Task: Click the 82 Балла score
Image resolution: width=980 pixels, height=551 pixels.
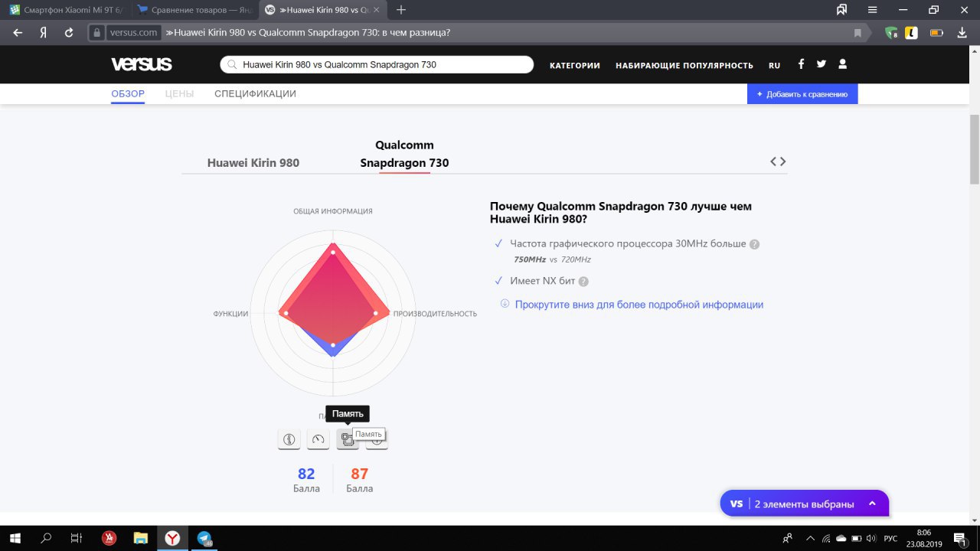Action: coord(306,480)
